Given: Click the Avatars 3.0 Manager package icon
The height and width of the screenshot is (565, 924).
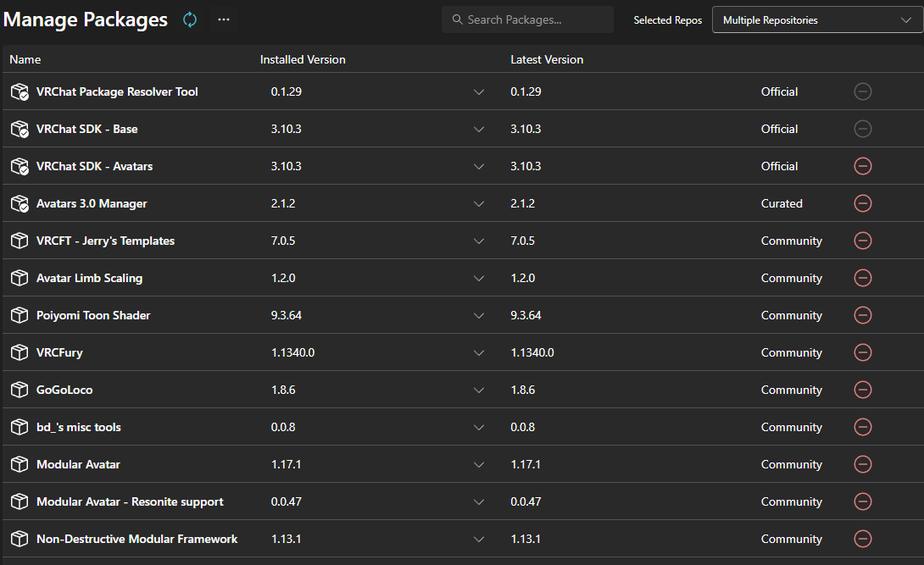Looking at the screenshot, I should click(x=19, y=203).
